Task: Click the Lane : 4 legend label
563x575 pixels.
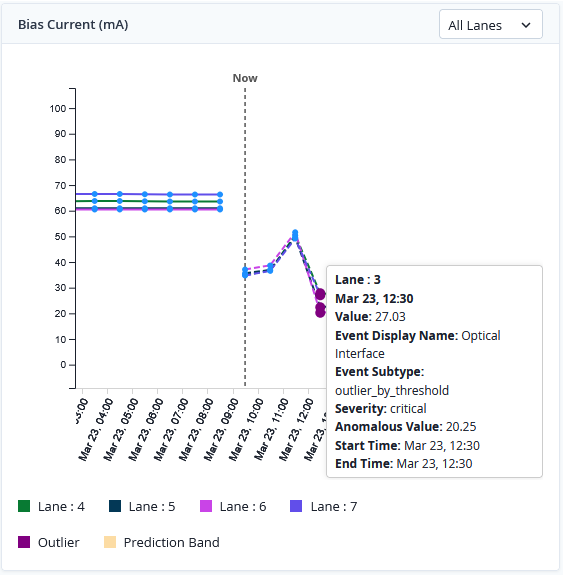Action: tap(61, 506)
